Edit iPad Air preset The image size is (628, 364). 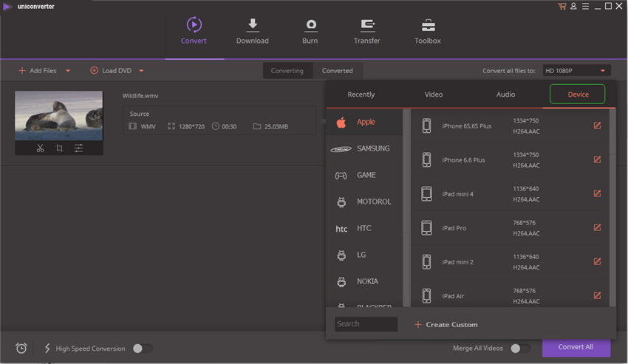[597, 296]
